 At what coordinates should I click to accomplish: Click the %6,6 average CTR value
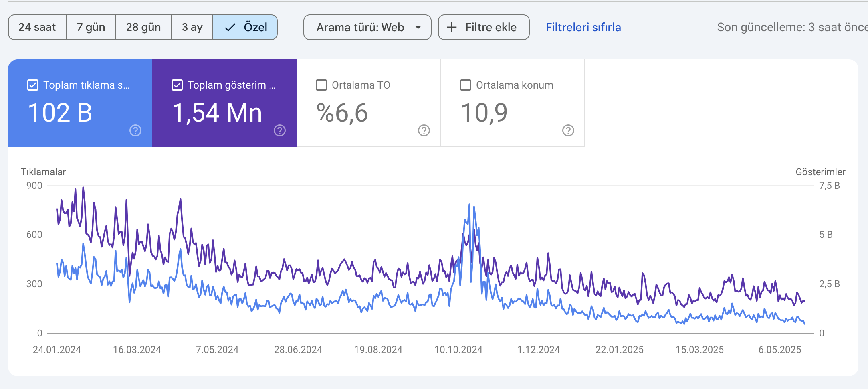click(x=342, y=113)
